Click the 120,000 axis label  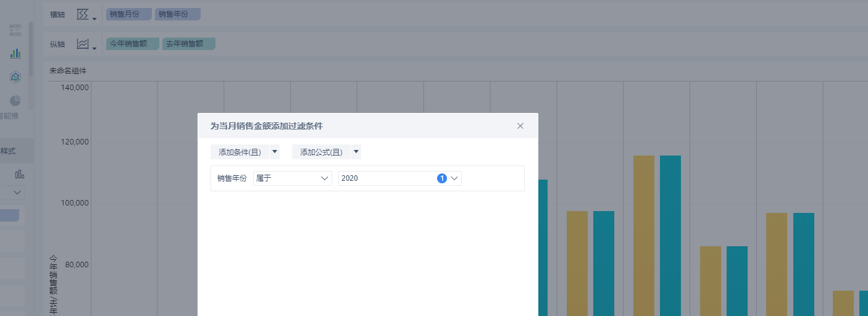tap(75, 142)
